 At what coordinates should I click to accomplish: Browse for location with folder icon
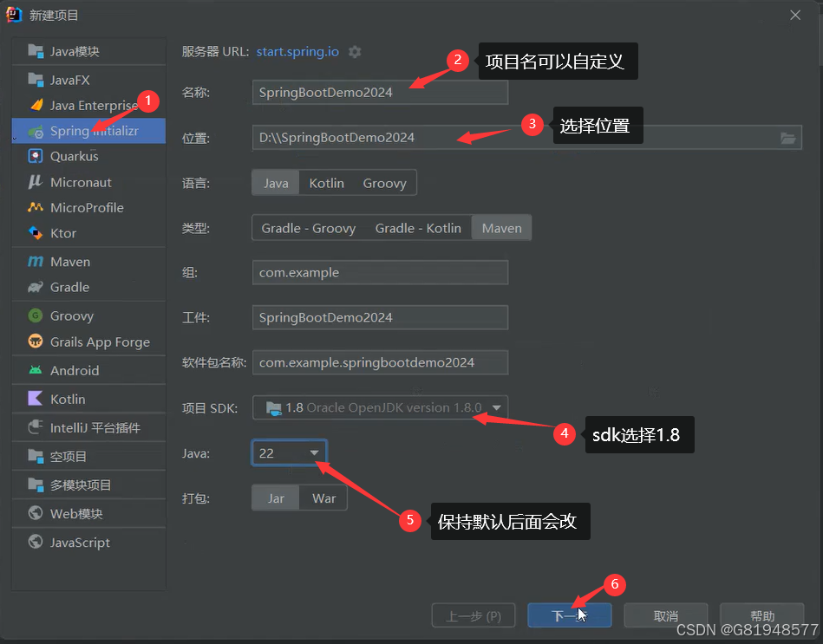[787, 138]
